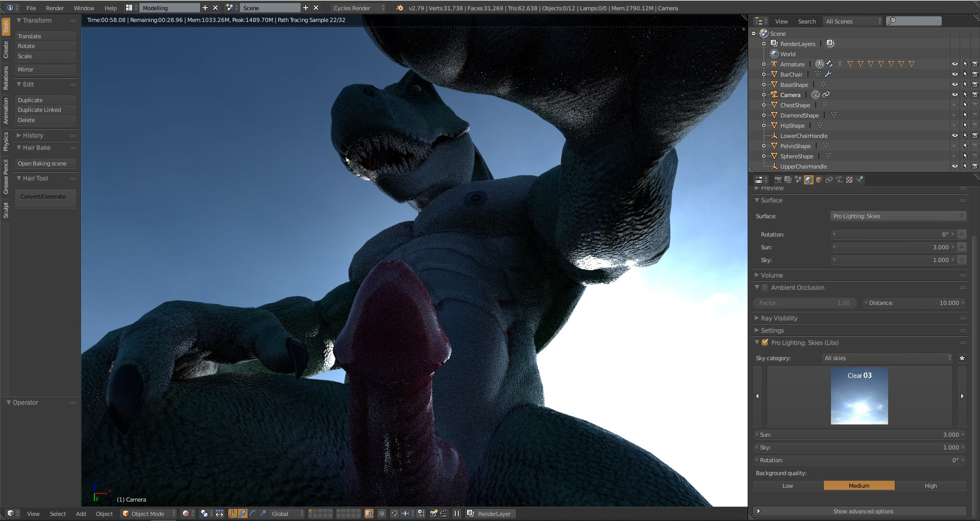
Task: Open the Help menu
Action: tap(110, 8)
